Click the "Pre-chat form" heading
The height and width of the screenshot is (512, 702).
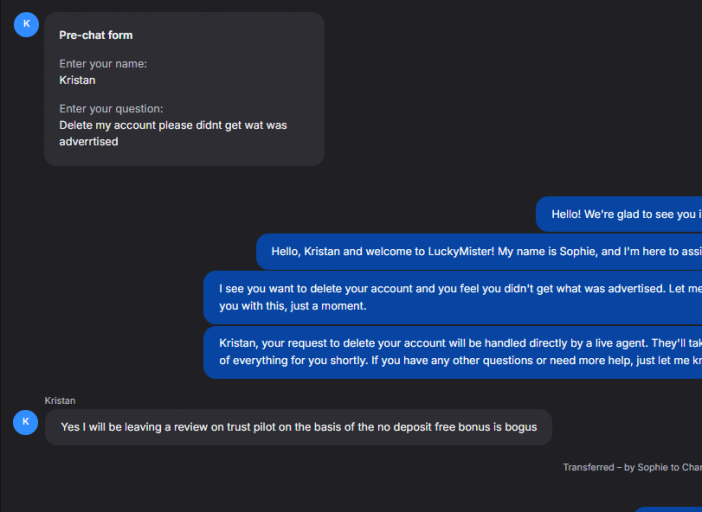96,35
